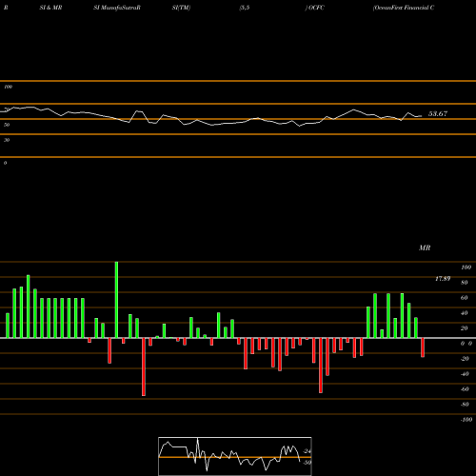Click the -24 value in mini chart

point(307,451)
